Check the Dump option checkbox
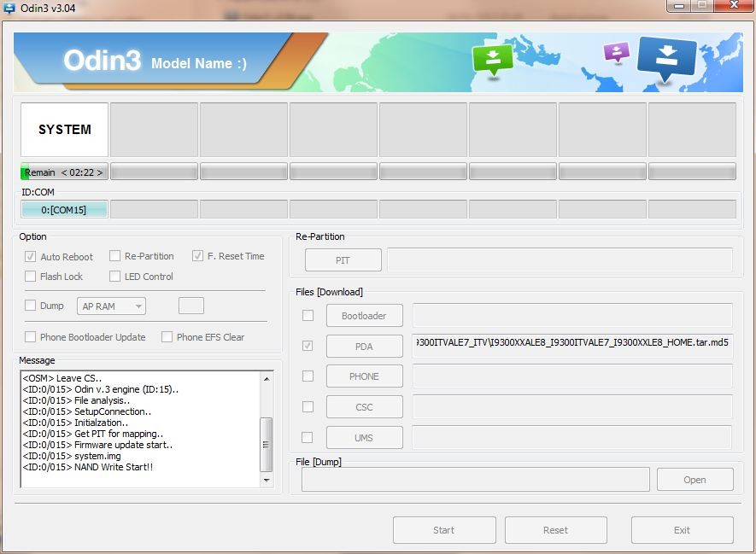 click(x=31, y=306)
